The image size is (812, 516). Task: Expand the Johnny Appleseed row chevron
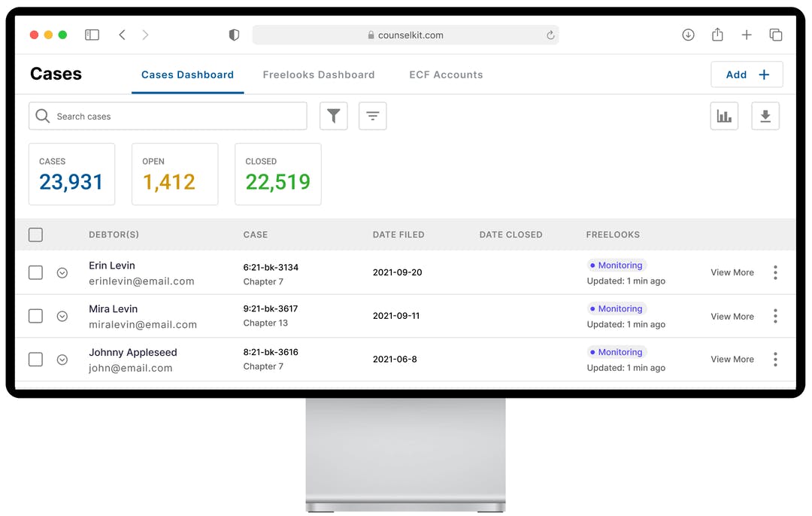tap(62, 360)
